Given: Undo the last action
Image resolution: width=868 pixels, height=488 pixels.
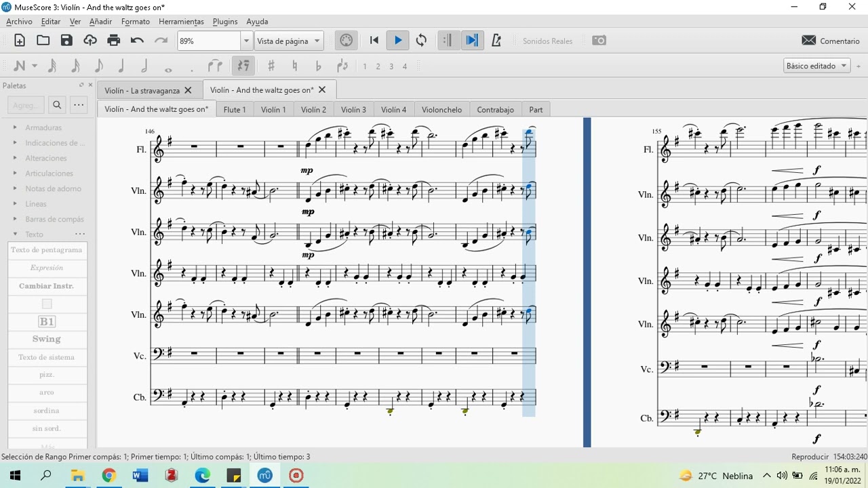Looking at the screenshot, I should coord(137,41).
